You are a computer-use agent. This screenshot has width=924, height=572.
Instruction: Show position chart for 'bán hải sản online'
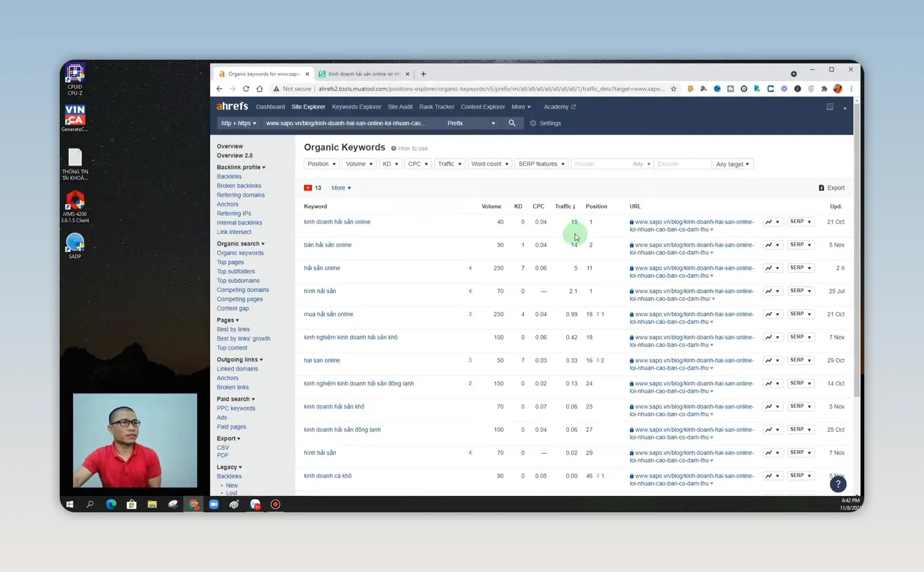click(x=772, y=245)
